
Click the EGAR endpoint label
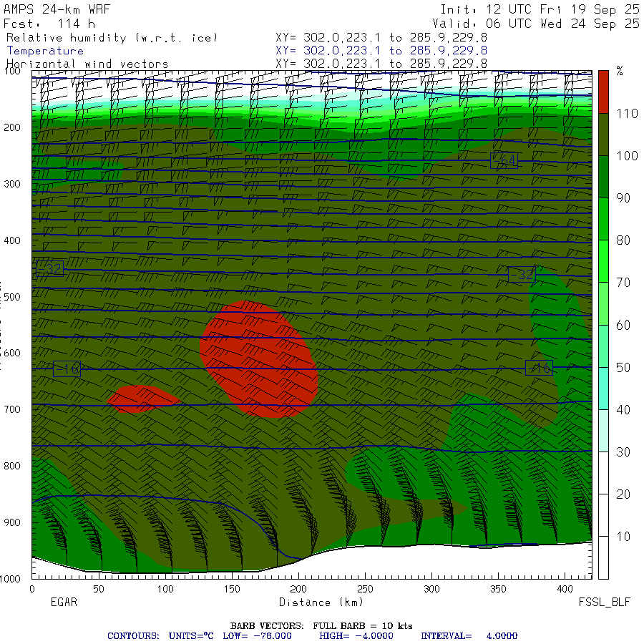point(63,602)
